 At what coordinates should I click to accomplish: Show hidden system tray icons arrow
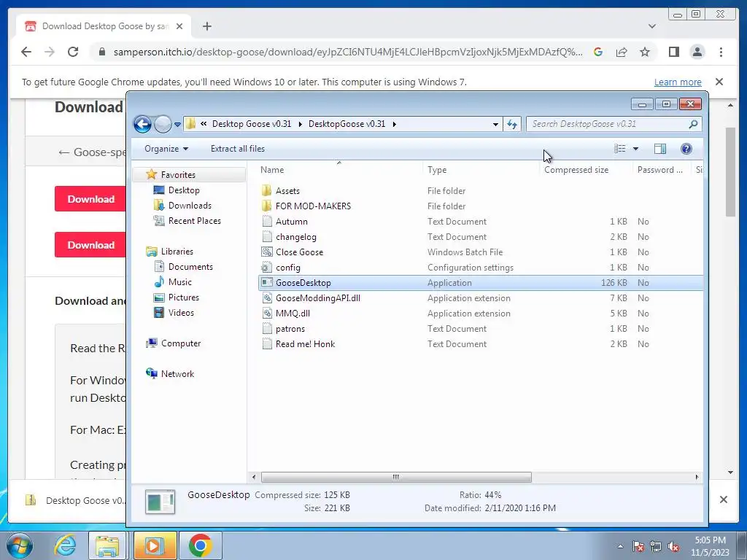pyautogui.click(x=620, y=546)
